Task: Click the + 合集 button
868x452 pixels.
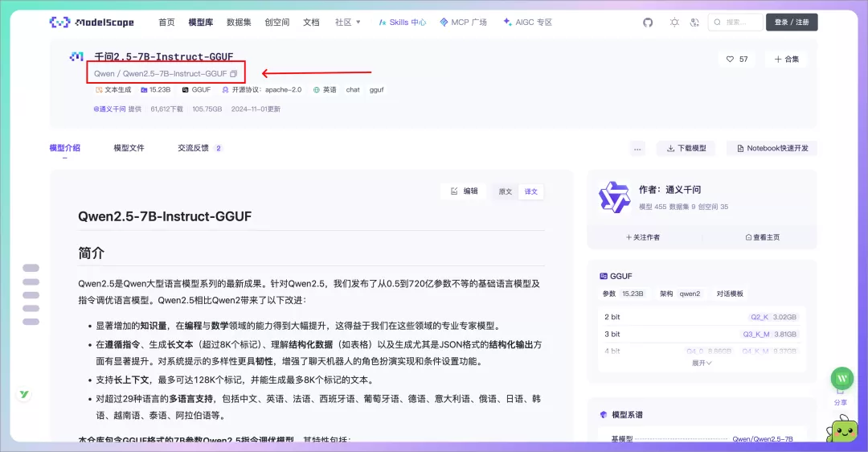Action: (786, 60)
